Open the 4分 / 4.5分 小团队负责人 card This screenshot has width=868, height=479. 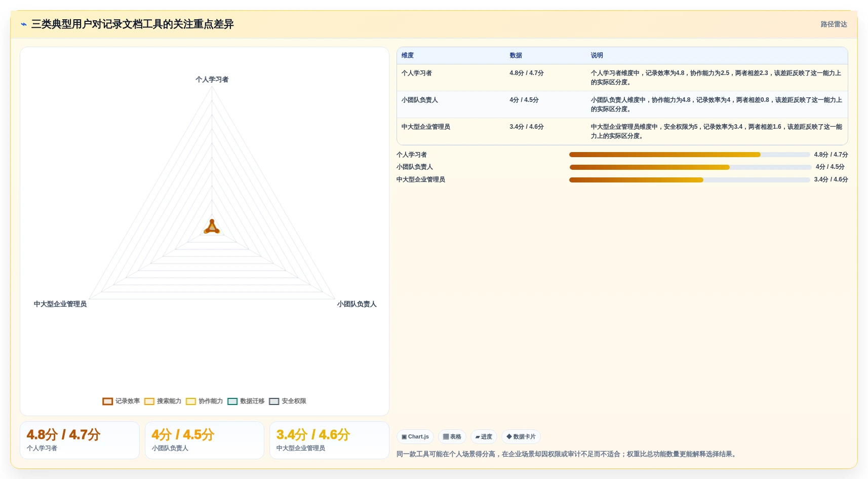click(x=205, y=440)
